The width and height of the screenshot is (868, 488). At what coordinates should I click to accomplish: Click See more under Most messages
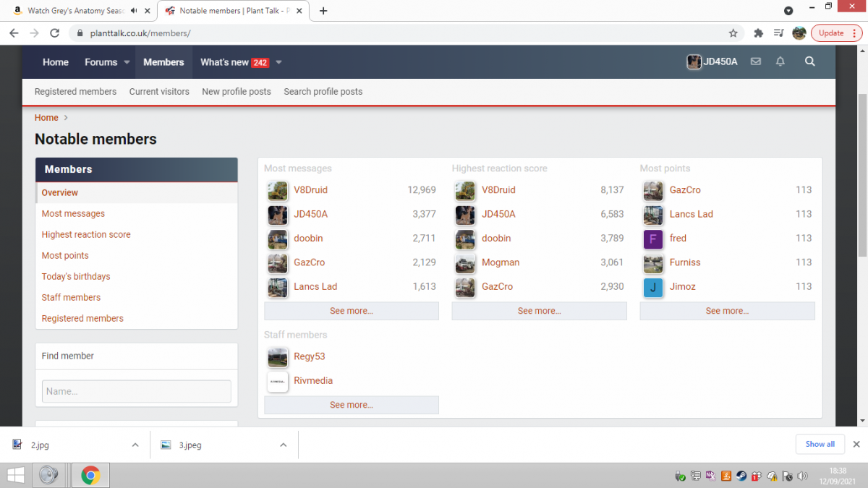352,311
